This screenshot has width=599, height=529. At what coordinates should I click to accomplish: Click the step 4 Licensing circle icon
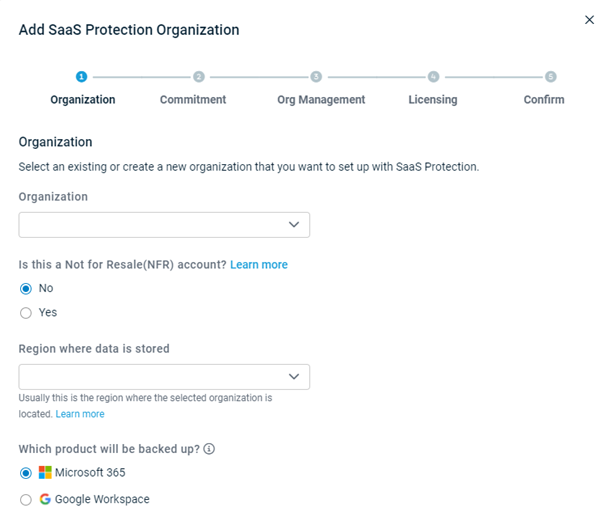[433, 77]
